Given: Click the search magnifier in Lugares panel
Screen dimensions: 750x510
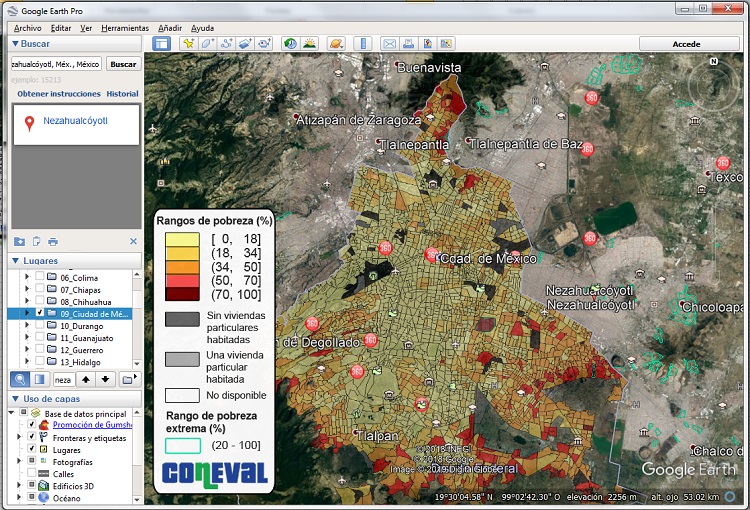Looking at the screenshot, I should [20, 379].
